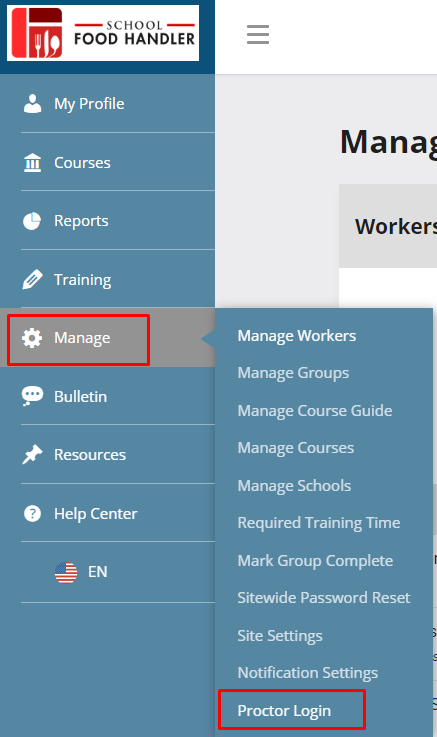Open Required Training Time page
This screenshot has height=737, width=437.
point(319,523)
